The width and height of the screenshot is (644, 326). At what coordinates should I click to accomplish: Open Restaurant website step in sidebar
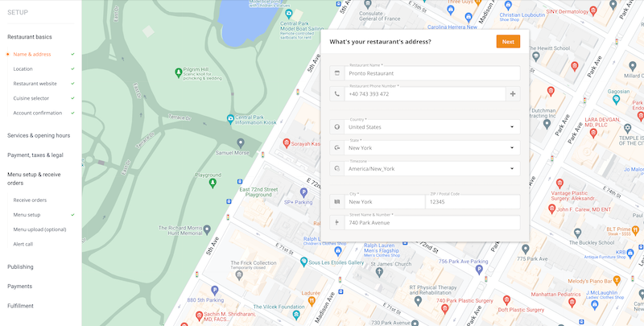click(x=35, y=84)
